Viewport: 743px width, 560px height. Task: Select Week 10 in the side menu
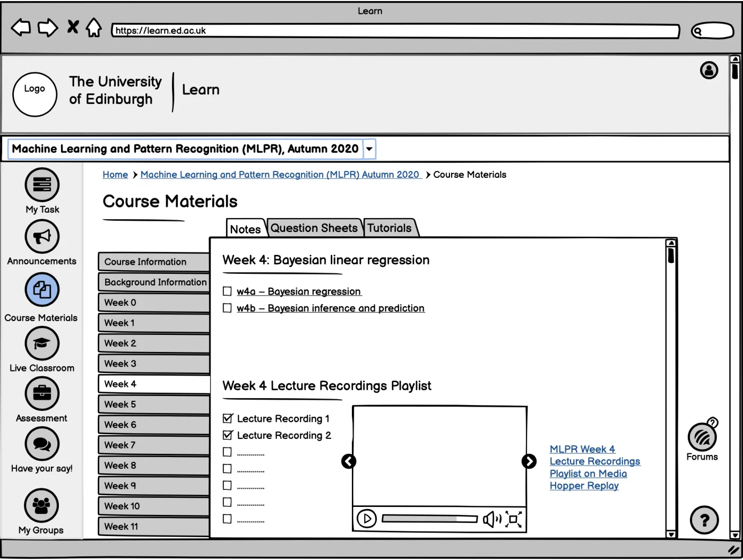point(154,506)
